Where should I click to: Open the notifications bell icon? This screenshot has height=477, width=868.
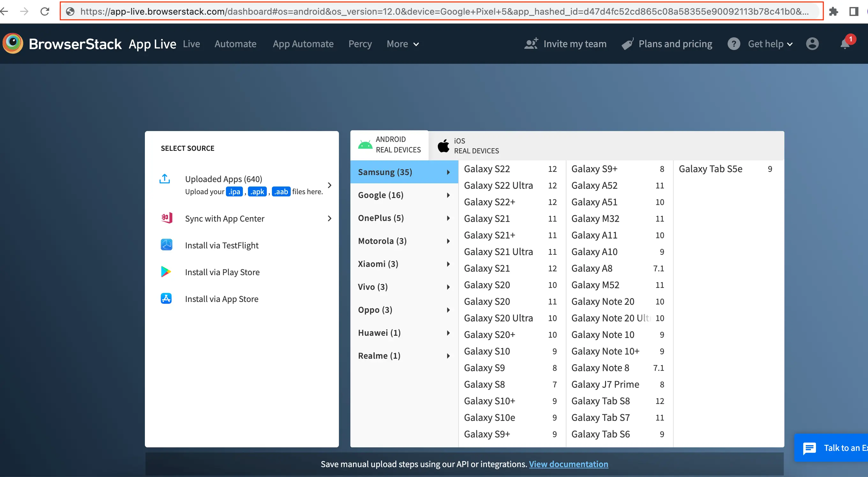845,44
